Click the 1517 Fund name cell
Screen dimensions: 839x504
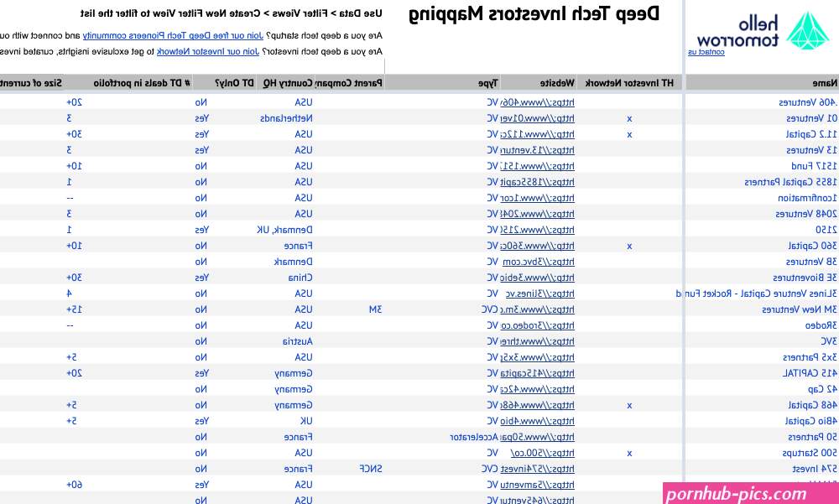pyautogui.click(x=815, y=166)
